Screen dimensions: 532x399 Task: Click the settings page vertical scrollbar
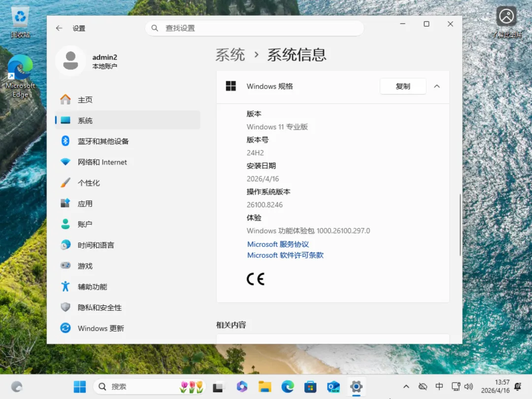point(460,225)
